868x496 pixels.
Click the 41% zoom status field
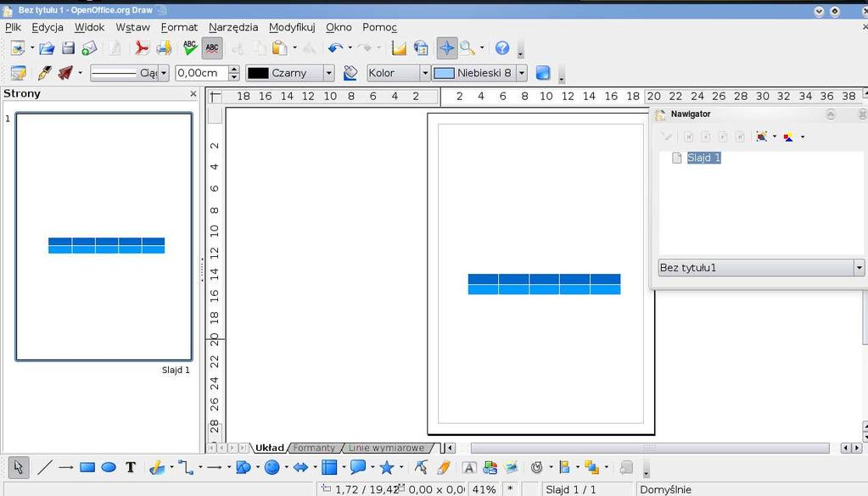(x=484, y=489)
